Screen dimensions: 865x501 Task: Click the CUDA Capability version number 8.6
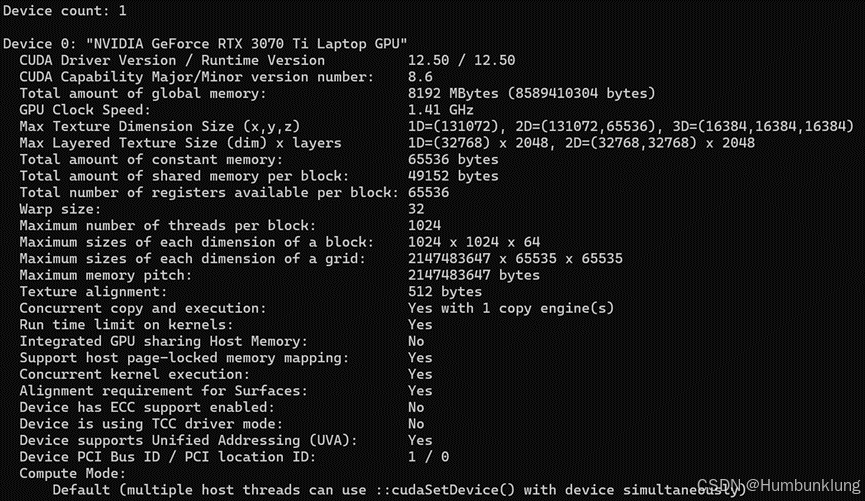click(x=420, y=76)
